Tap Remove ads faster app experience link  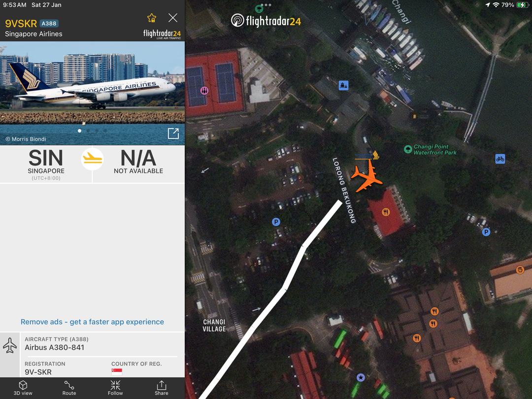92,322
